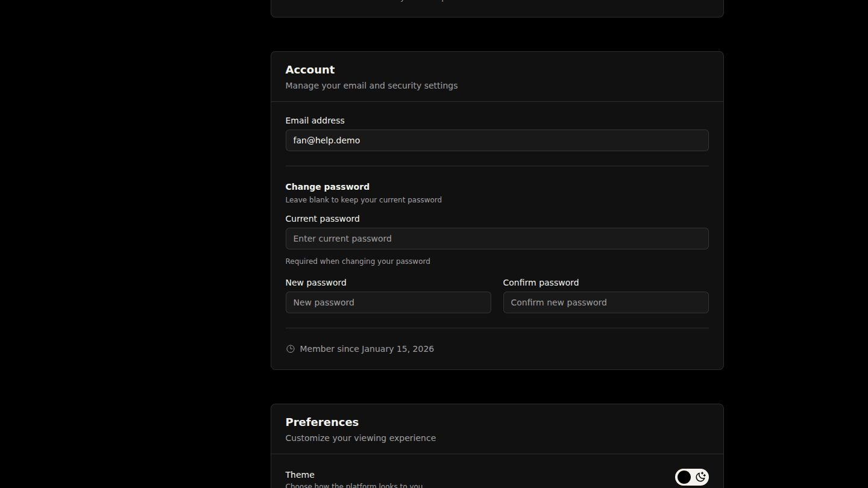Click 'Required when changing your password' hint
868x488 pixels.
358,261
